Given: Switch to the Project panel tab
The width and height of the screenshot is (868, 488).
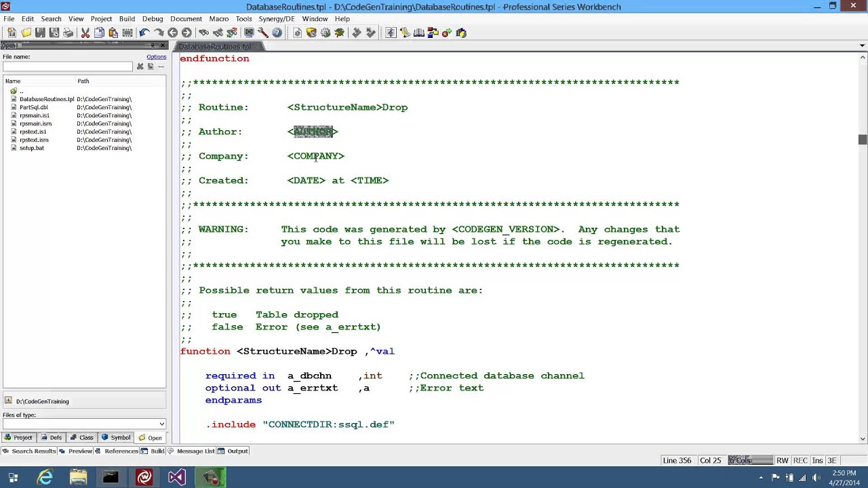Looking at the screenshot, I should (18, 438).
